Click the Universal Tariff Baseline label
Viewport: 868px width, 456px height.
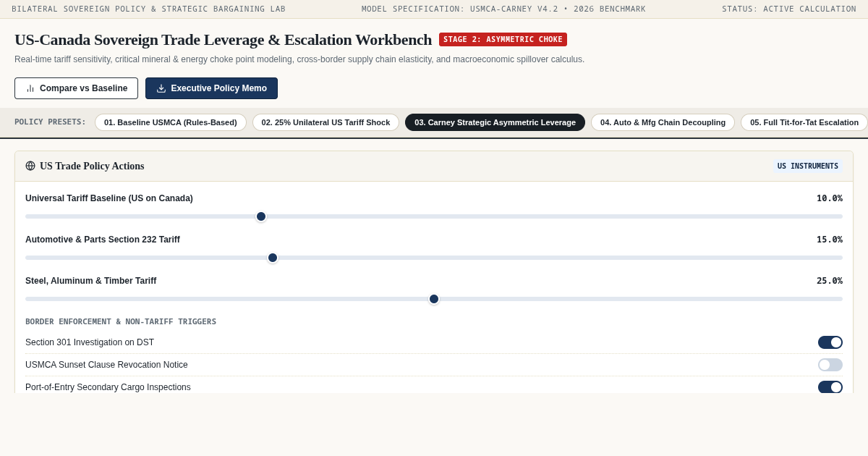click(x=109, y=198)
